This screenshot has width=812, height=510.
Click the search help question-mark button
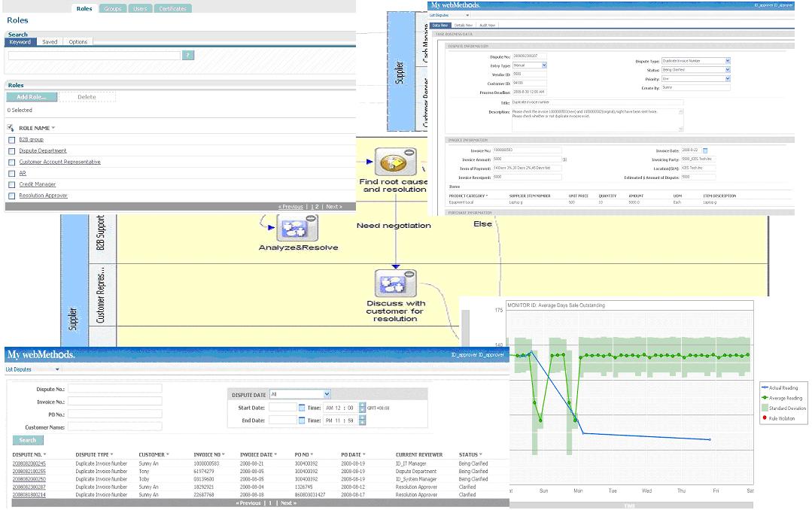tap(188, 55)
